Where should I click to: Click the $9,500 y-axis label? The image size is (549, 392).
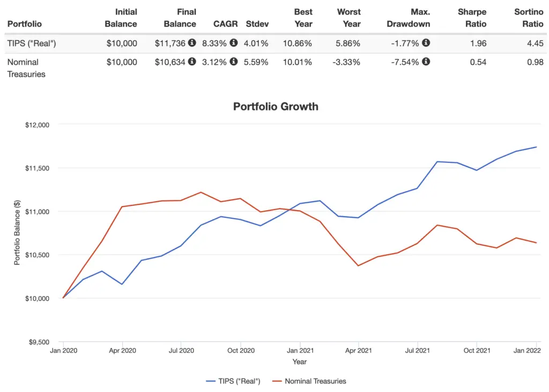[39, 342]
